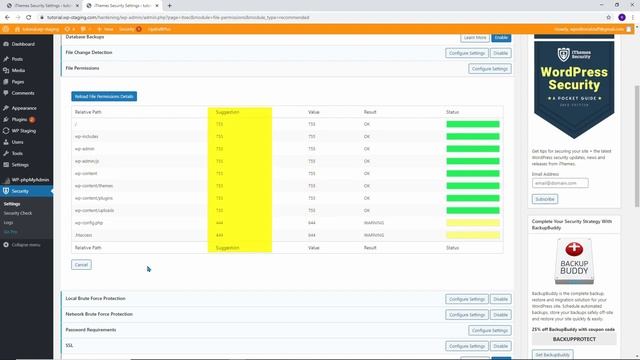Click the wp-content/uploads path cell
This screenshot has width=640, height=360.
(x=94, y=210)
